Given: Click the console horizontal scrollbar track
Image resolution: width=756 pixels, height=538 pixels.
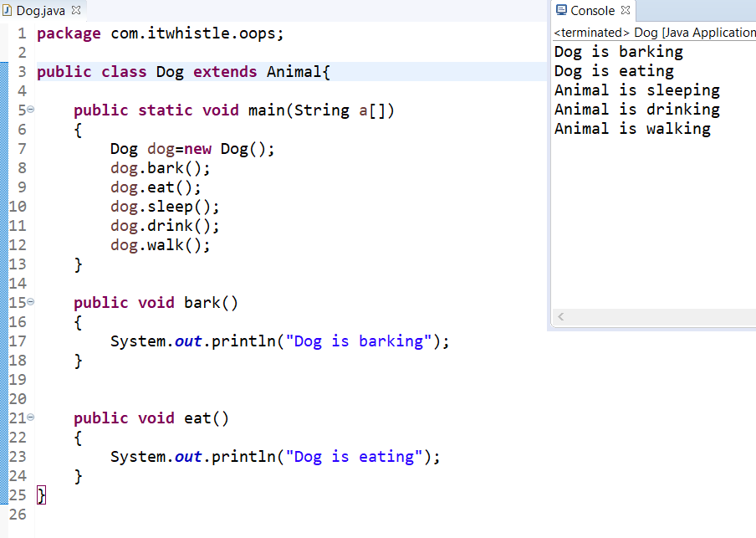Looking at the screenshot, I should click(652, 317).
